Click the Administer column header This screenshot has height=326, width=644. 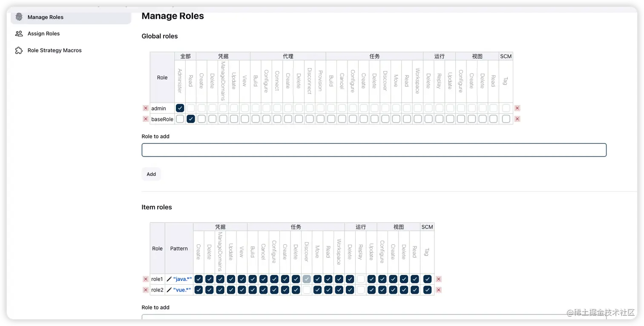point(180,81)
